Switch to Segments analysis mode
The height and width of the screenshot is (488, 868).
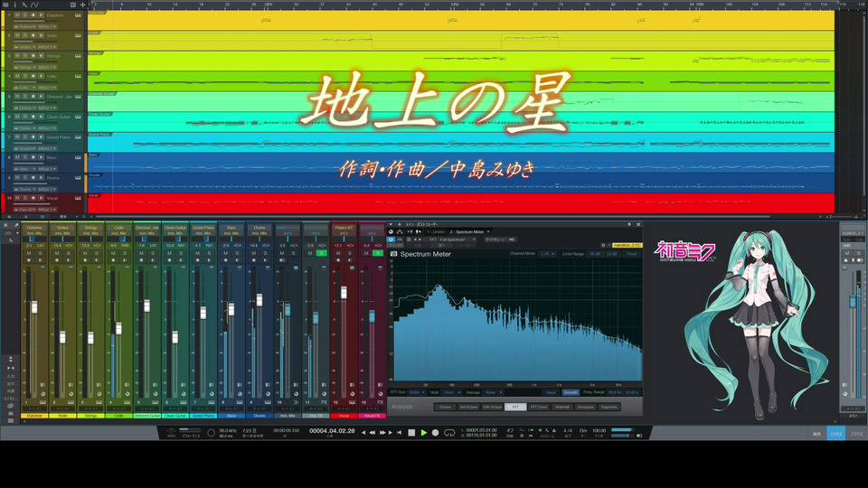click(609, 408)
